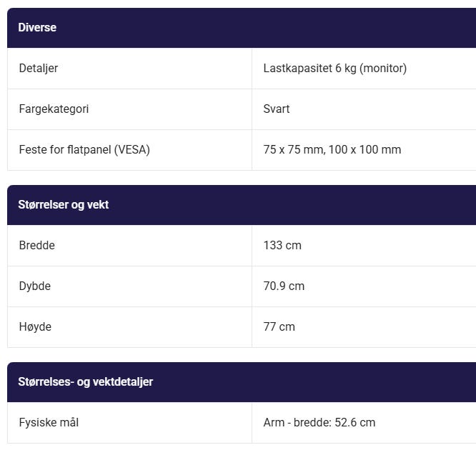This screenshot has width=476, height=450.
Task: Click the Detaljer row label
Action: (39, 69)
